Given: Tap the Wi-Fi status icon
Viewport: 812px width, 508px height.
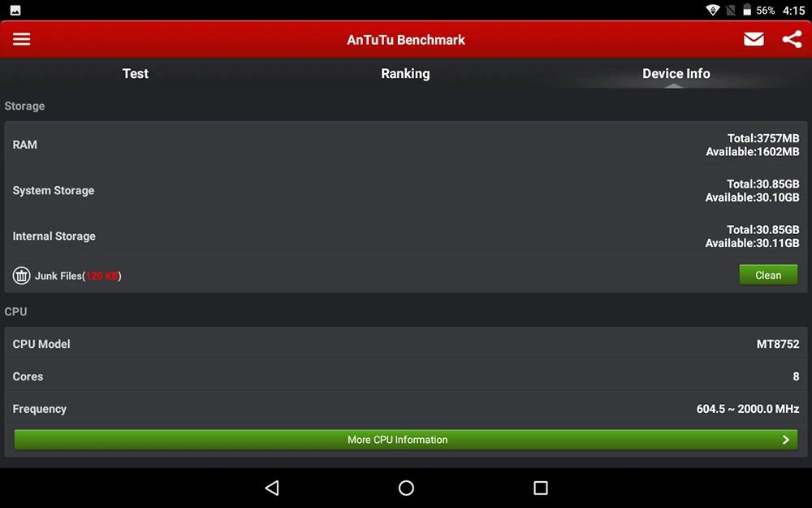Looking at the screenshot, I should tap(713, 10).
